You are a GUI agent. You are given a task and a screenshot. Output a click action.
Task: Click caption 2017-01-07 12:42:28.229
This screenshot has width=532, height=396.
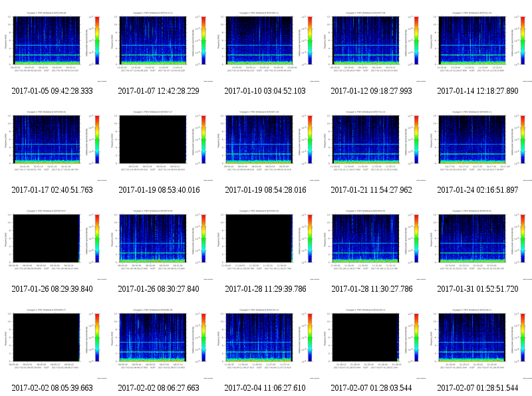pos(158,91)
